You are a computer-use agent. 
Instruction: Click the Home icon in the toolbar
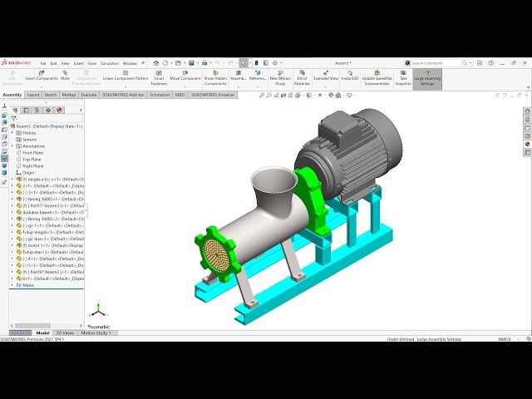pos(156,63)
